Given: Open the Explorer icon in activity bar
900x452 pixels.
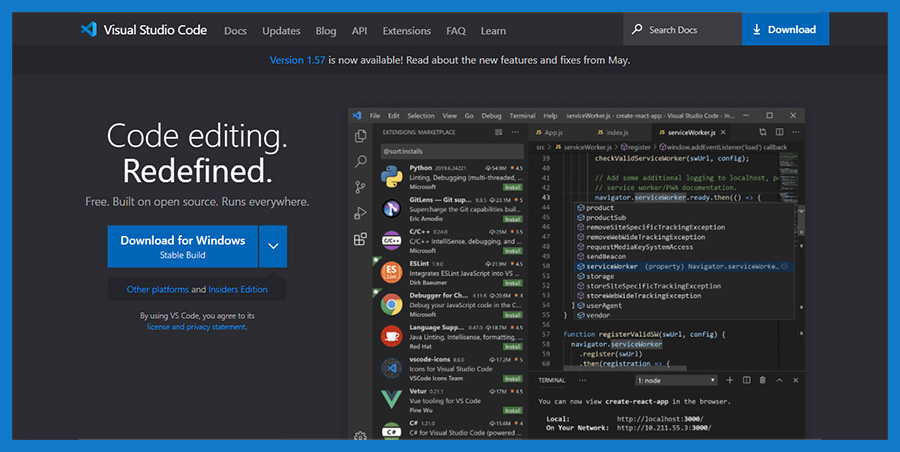Looking at the screenshot, I should pos(360,136).
